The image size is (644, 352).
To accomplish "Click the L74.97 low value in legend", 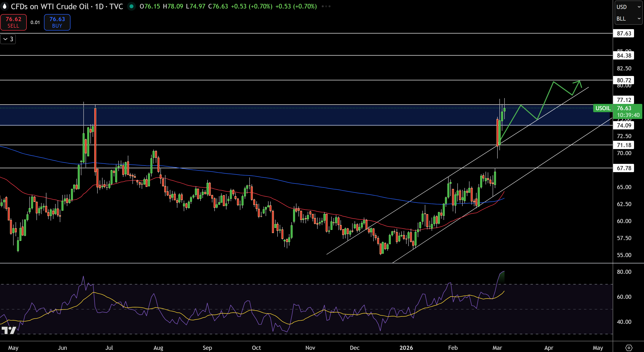I will coord(195,6).
